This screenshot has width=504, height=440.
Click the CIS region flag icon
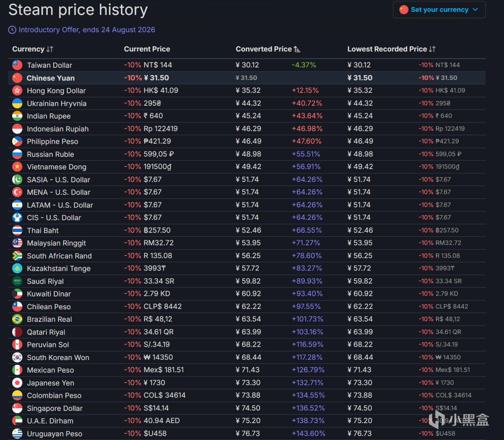[x=17, y=217]
